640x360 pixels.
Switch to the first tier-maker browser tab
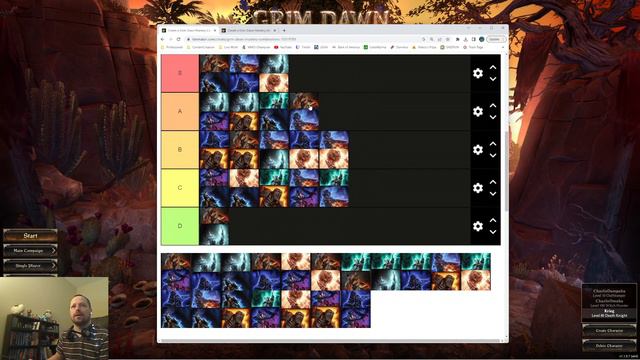coord(189,31)
